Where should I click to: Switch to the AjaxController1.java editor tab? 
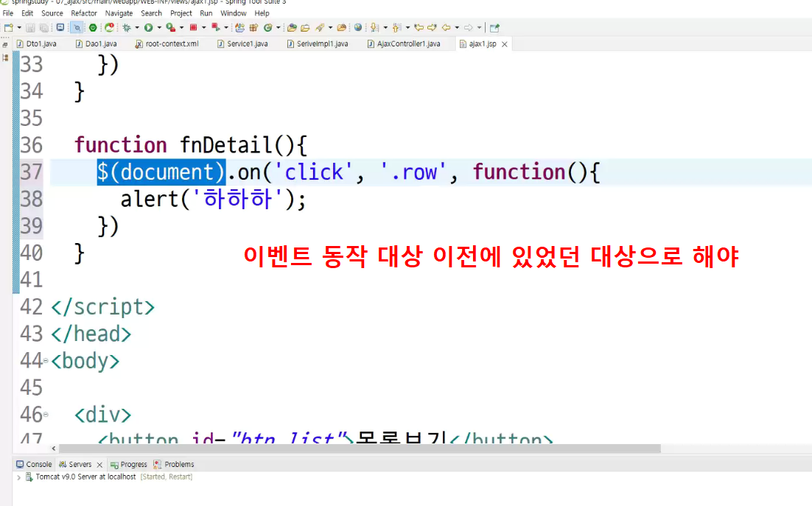tap(404, 44)
